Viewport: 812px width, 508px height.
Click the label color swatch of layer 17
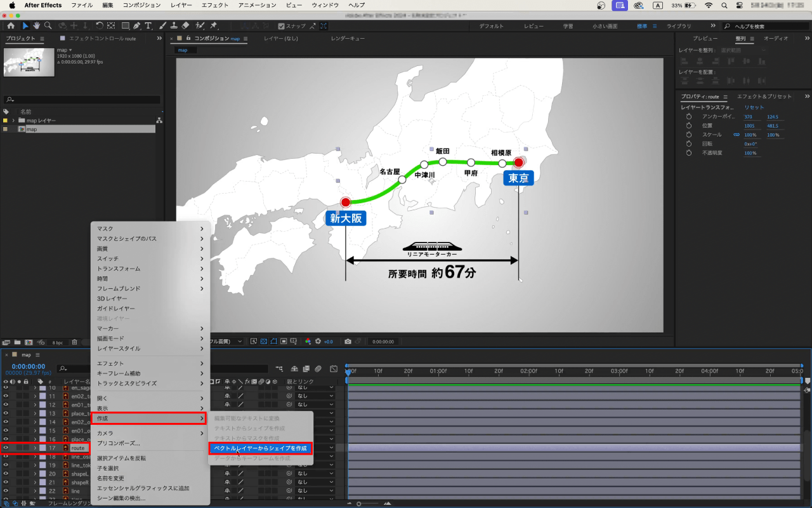coord(43,448)
